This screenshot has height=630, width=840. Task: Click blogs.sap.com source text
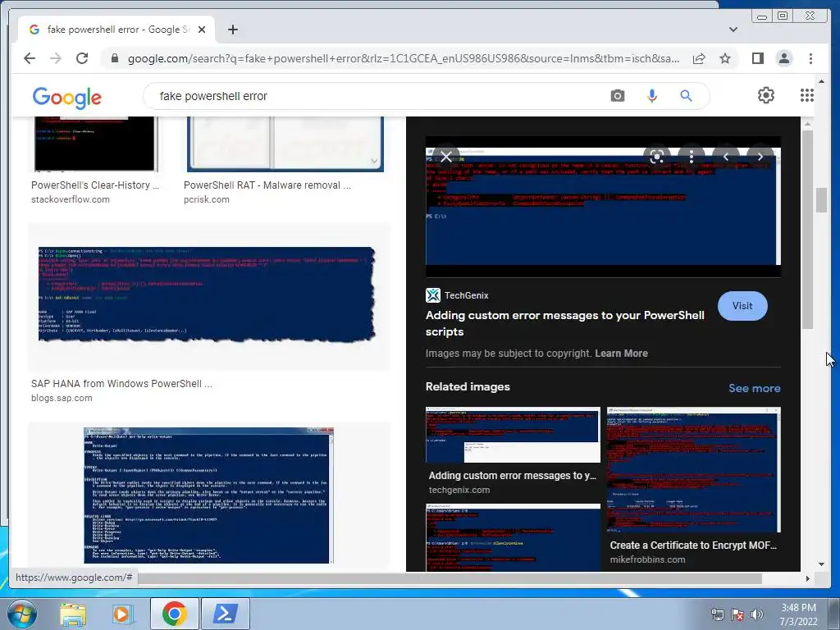[62, 398]
